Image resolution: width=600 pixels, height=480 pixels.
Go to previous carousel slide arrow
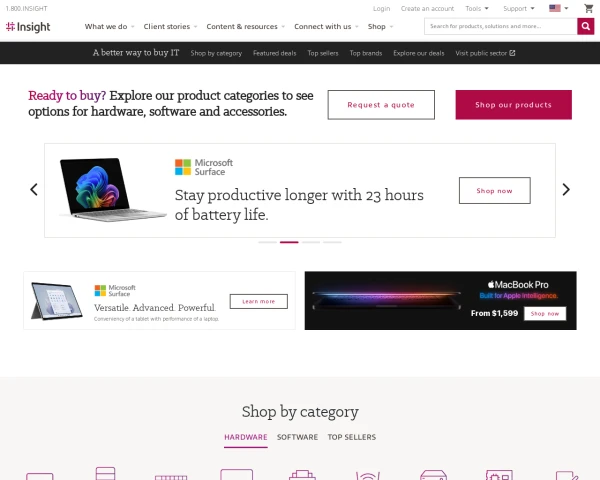(34, 189)
